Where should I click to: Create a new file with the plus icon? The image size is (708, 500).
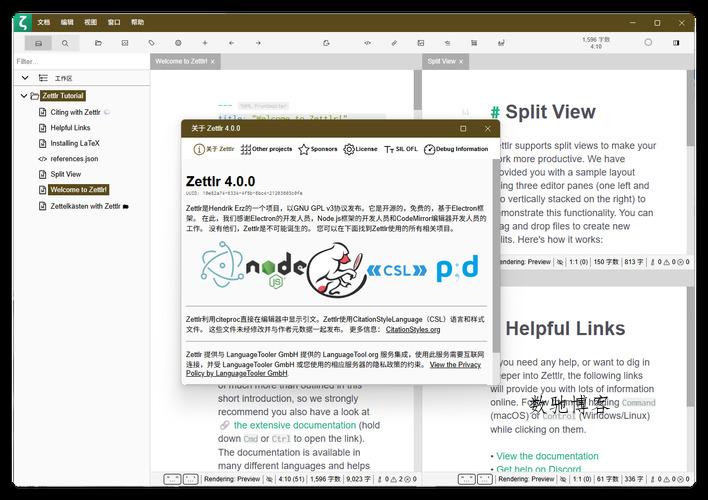[x=205, y=43]
